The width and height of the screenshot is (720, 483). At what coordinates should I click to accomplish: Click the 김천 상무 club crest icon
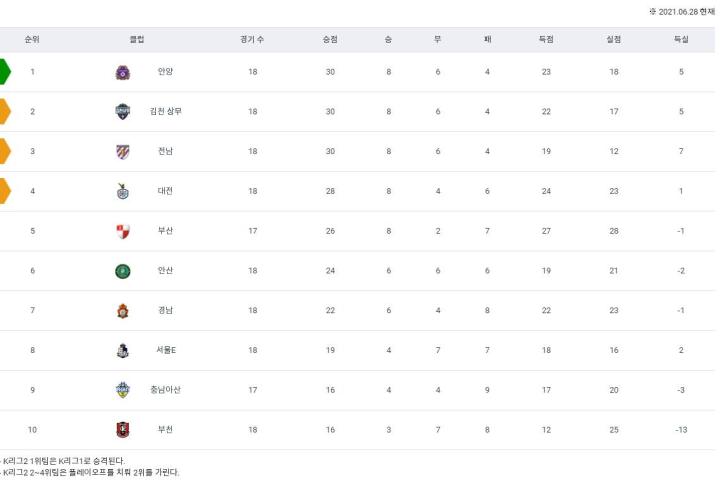[123, 112]
